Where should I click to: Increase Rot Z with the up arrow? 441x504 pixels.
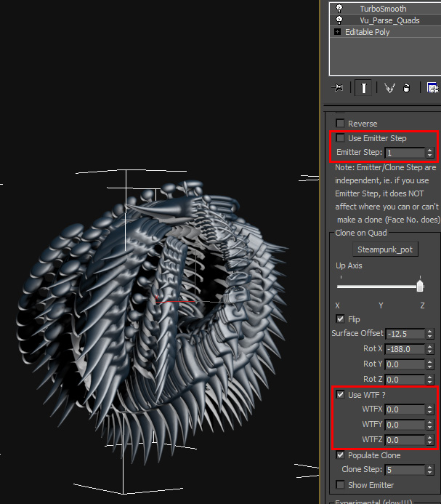[430, 377]
